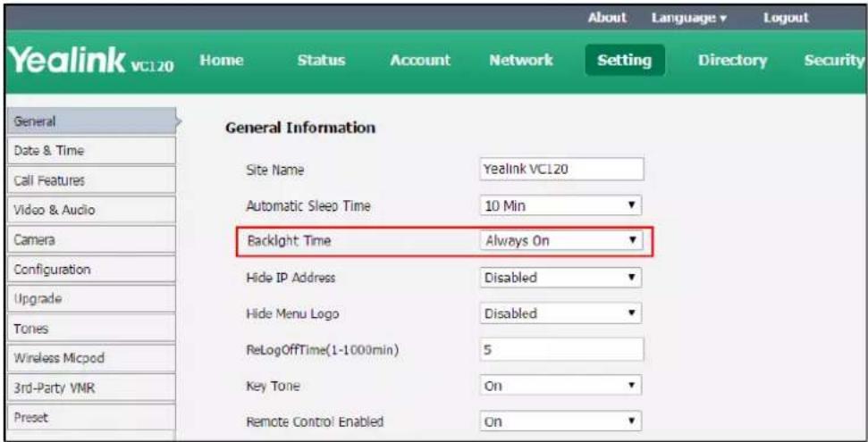Expand the Key Tone dropdown
Viewport: 868px width, 442px height.
560,386
